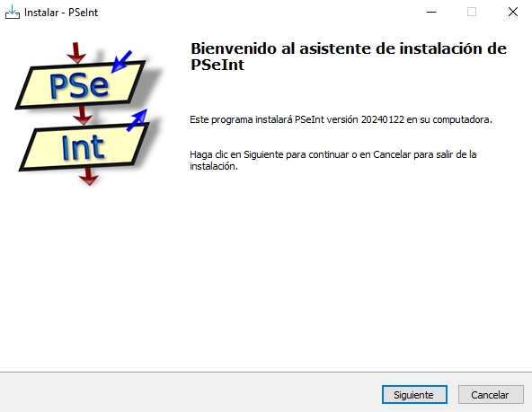The height and width of the screenshot is (412, 532).
Task: Click the word 'Siguiente' in the instruction paragraph
Action: 263,155
